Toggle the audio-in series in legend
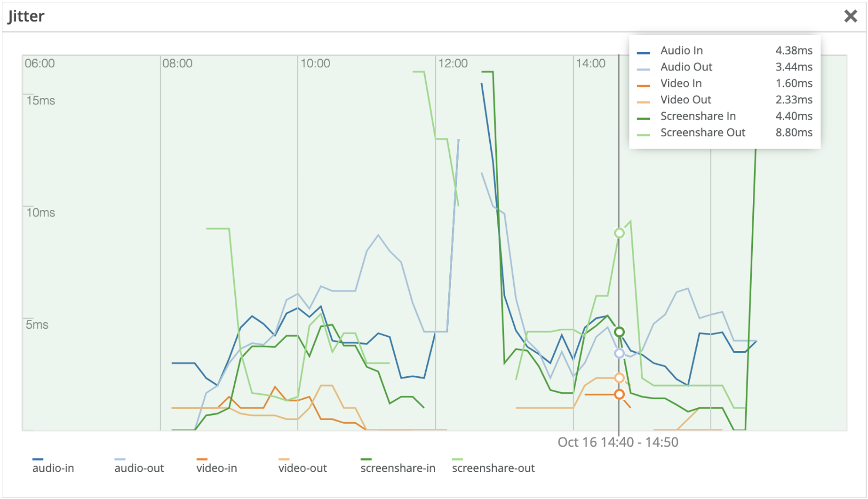 [53, 468]
